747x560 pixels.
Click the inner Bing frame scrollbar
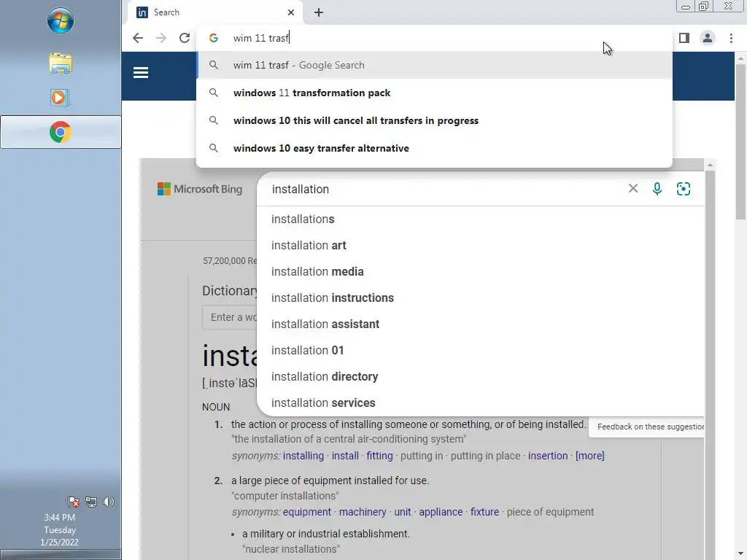pyautogui.click(x=710, y=365)
